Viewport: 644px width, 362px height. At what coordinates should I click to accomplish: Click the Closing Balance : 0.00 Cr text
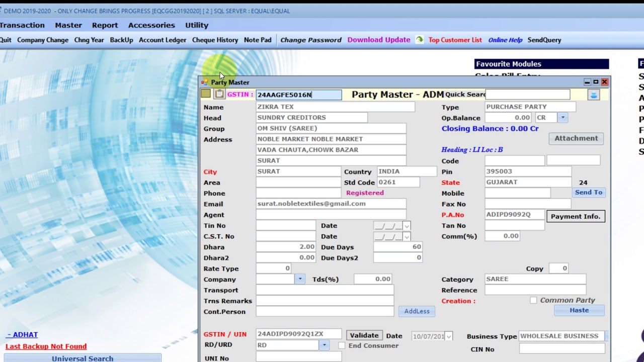(490, 129)
